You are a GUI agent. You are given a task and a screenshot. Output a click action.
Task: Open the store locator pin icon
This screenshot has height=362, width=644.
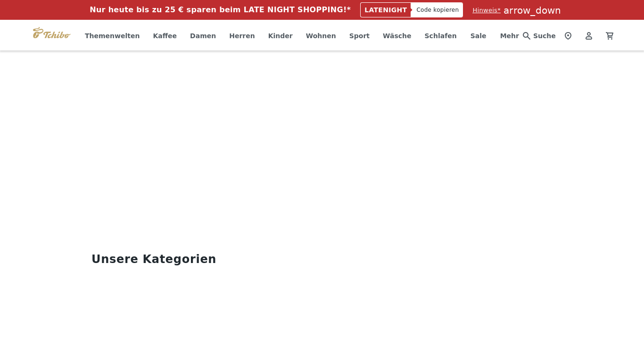point(568,36)
